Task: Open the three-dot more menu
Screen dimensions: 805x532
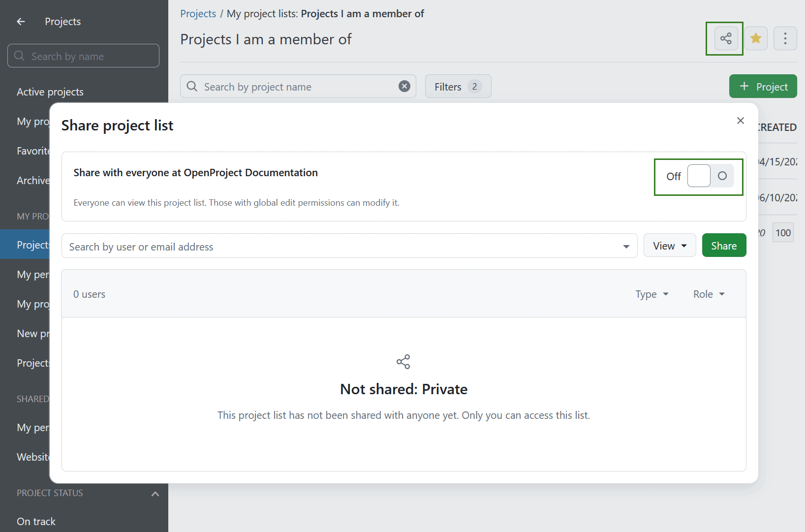Action: (785, 38)
